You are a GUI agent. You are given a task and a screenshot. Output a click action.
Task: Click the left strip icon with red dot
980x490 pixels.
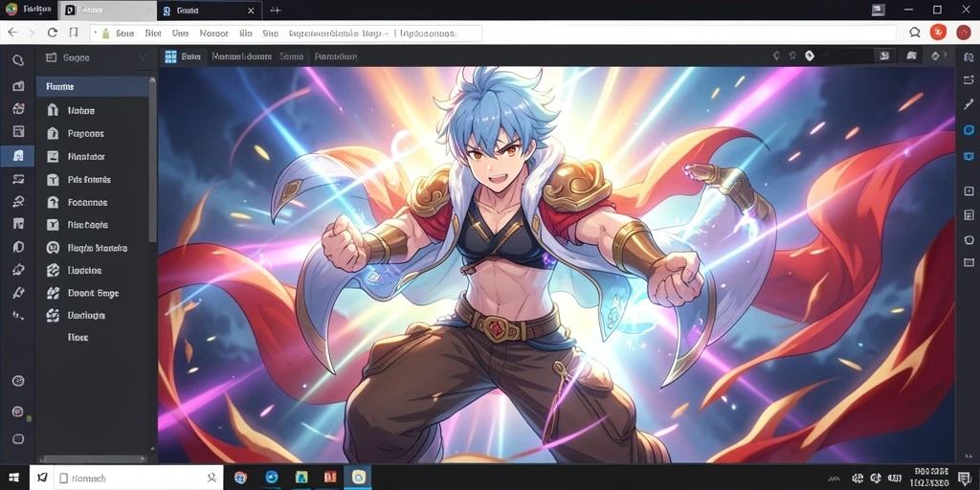tap(18, 109)
